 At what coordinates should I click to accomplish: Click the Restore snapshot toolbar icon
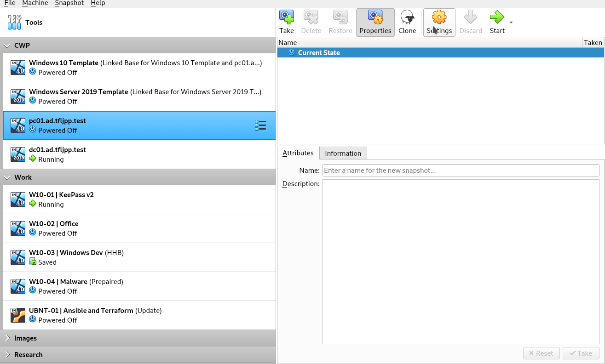[340, 17]
